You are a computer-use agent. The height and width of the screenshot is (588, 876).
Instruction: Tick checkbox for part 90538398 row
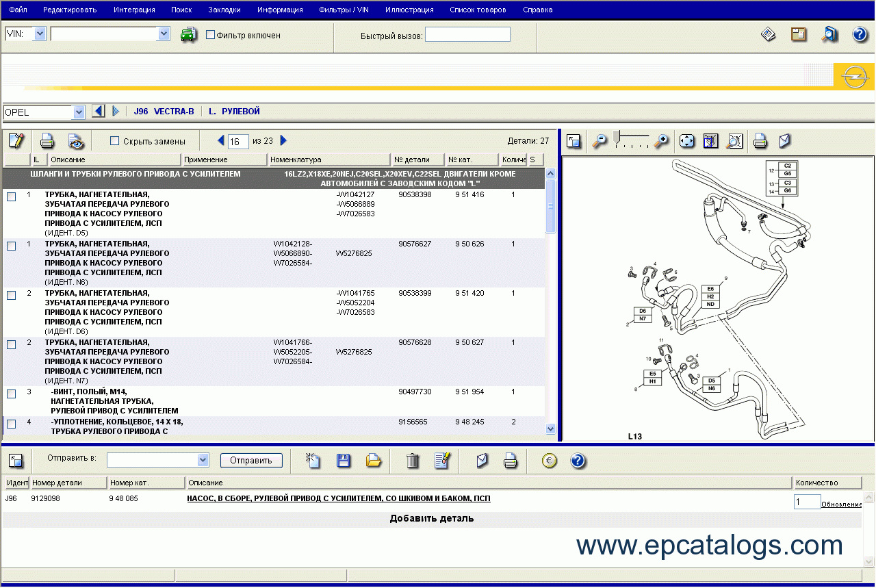coord(12,197)
